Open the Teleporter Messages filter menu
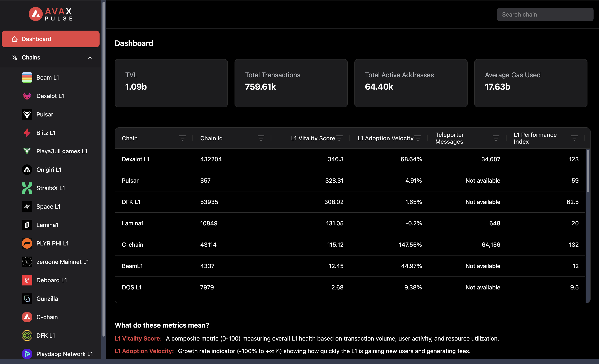Viewport: 599px width, 364px height. click(496, 138)
